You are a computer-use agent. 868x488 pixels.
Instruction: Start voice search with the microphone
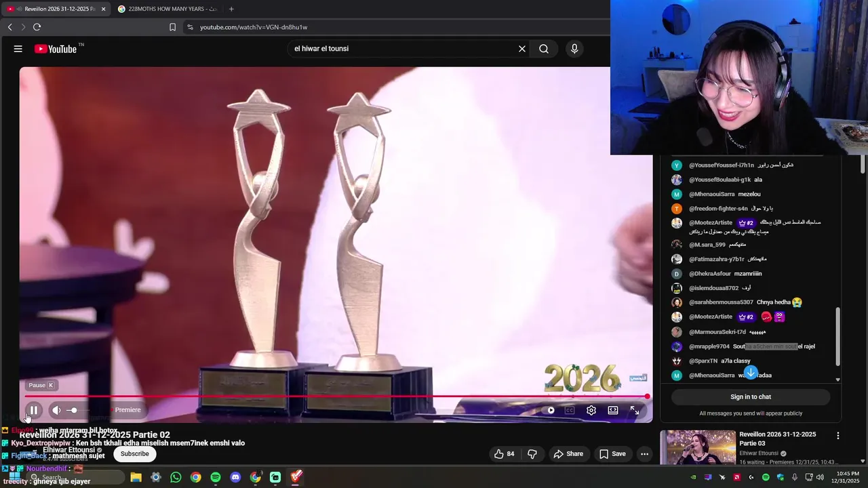pos(574,49)
